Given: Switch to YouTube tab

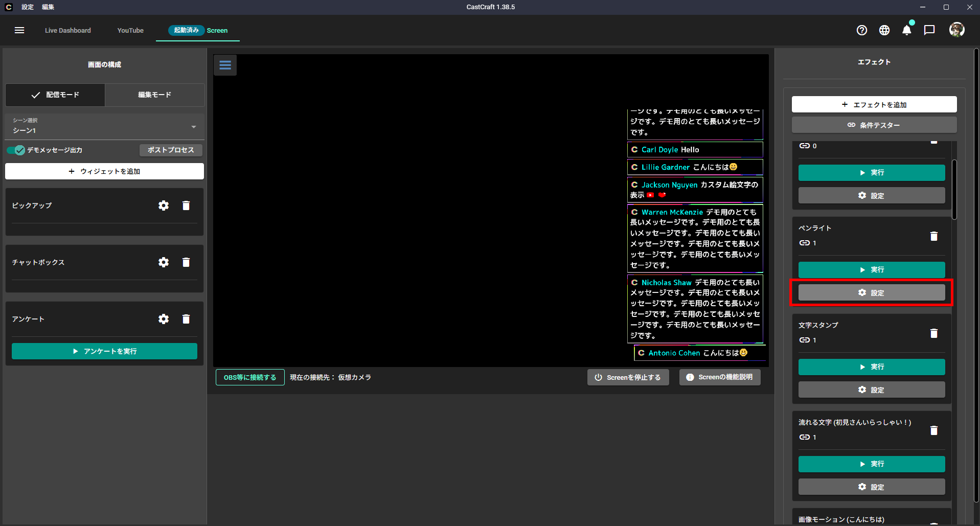Looking at the screenshot, I should coord(130,31).
